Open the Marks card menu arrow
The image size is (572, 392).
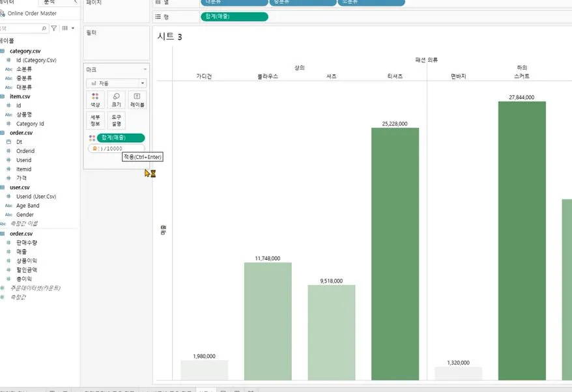(145, 69)
